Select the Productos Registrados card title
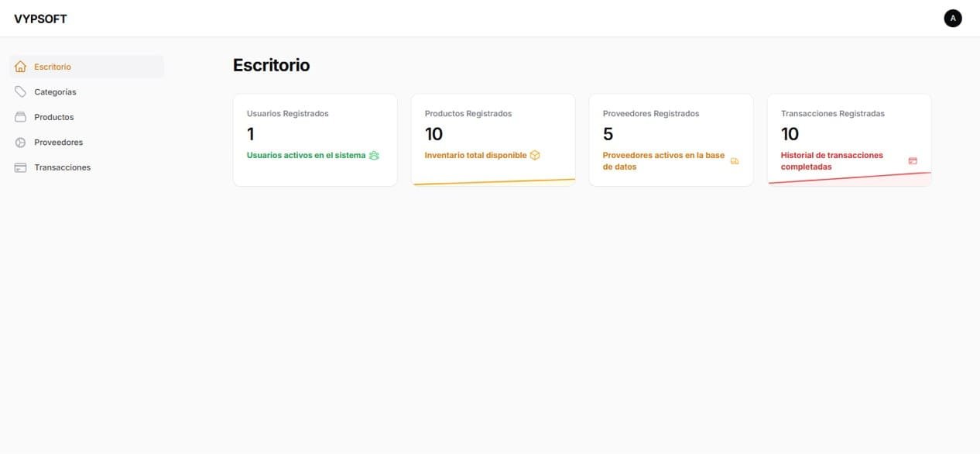Viewport: 980px width, 454px height. coord(468,114)
